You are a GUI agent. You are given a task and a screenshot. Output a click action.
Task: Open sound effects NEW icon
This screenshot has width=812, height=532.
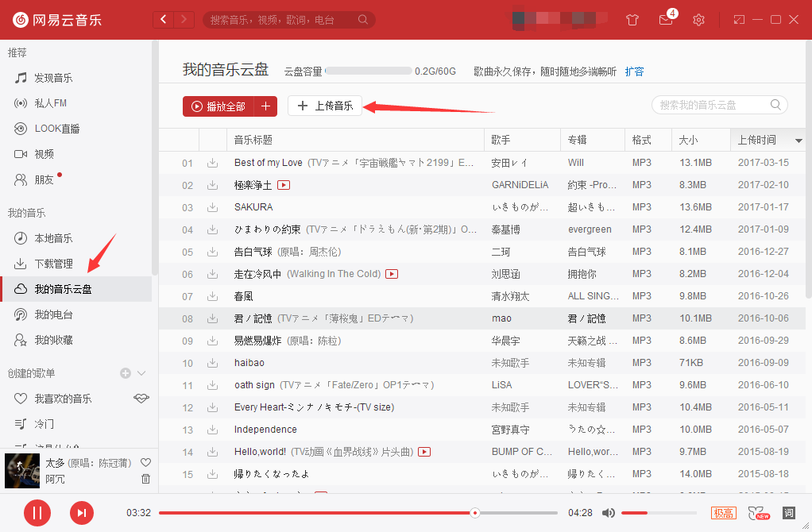pos(759,513)
